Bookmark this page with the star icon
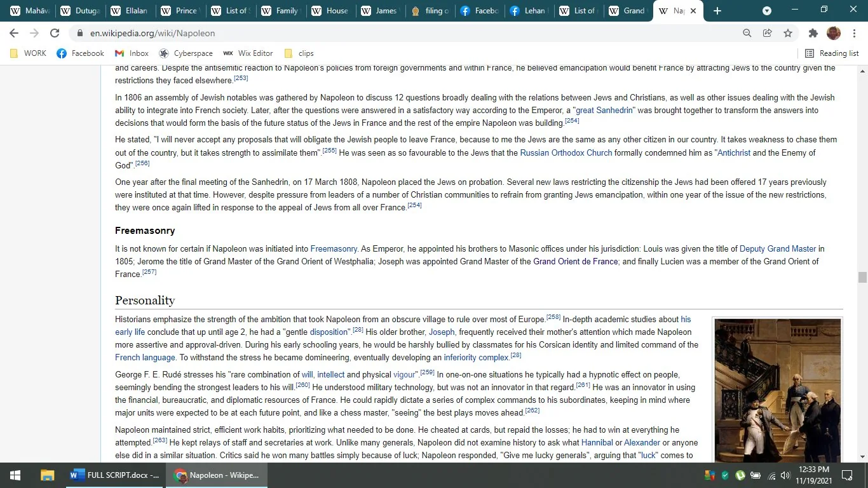This screenshot has width=868, height=488. (x=788, y=33)
